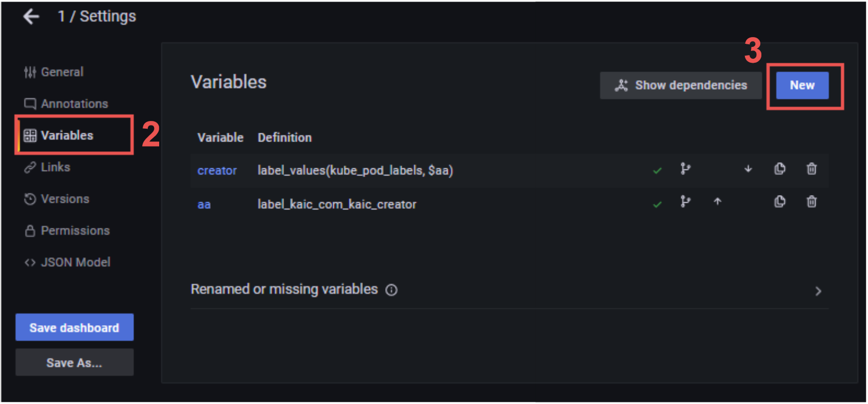Click the New variable button

[802, 85]
